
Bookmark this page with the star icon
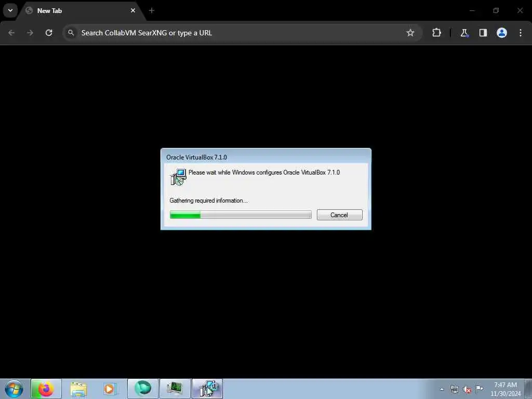pyautogui.click(x=410, y=33)
